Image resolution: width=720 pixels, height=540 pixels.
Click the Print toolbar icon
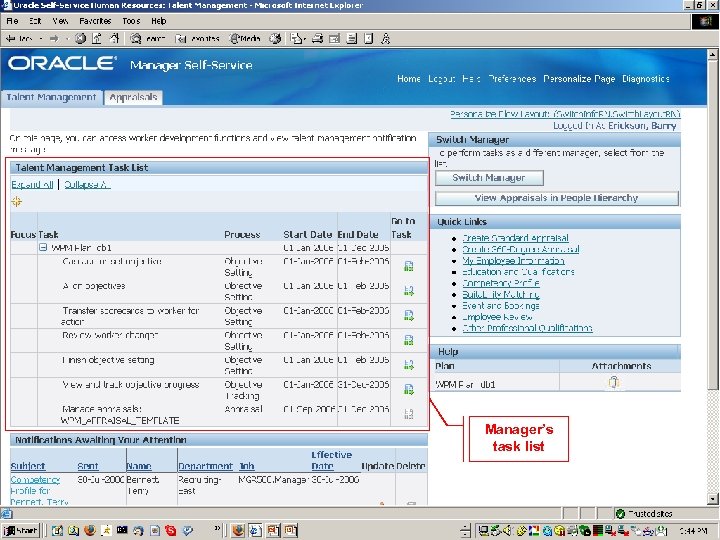point(318,39)
